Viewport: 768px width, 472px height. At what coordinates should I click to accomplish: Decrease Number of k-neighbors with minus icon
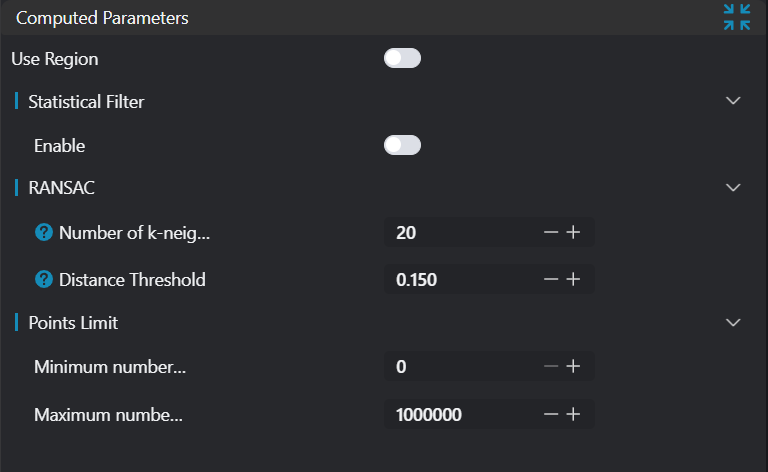[551, 233]
